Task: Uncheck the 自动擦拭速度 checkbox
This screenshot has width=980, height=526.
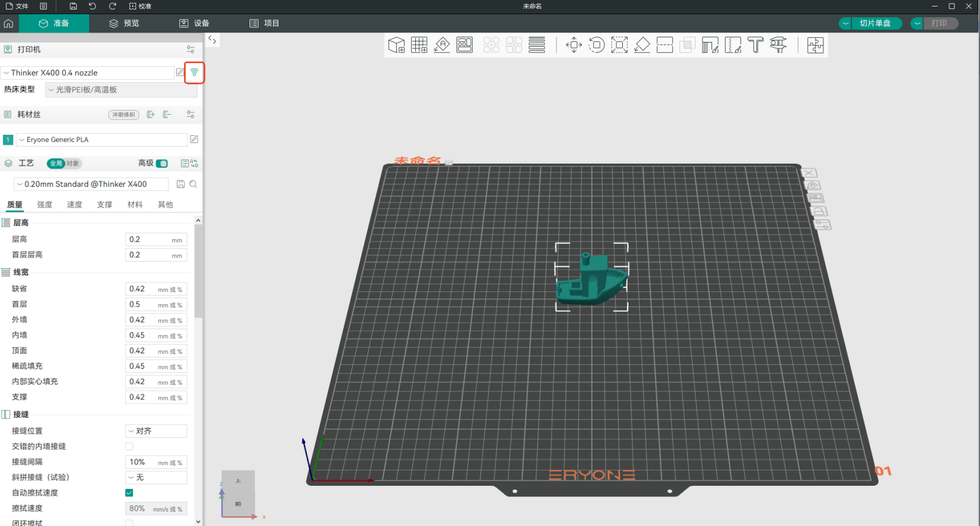Action: [129, 493]
